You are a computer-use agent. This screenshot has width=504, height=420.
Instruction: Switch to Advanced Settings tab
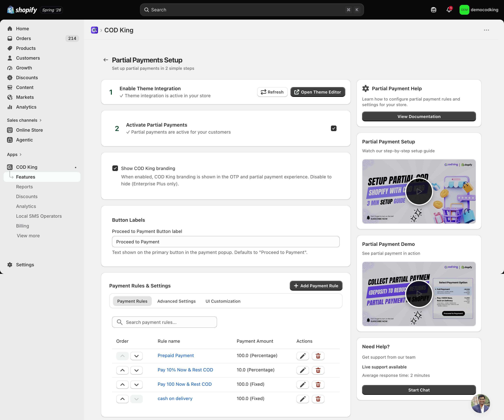point(176,301)
